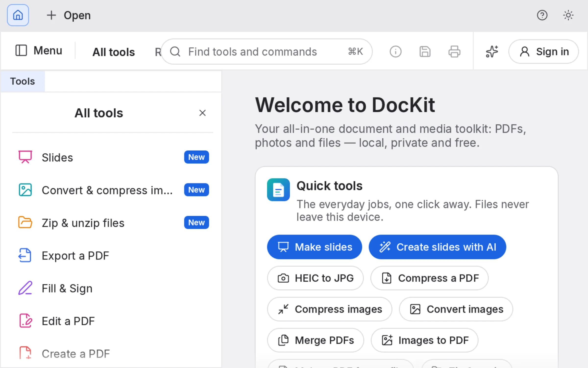Choose Convert images quick tool
This screenshot has height=368, width=588.
(x=456, y=309)
